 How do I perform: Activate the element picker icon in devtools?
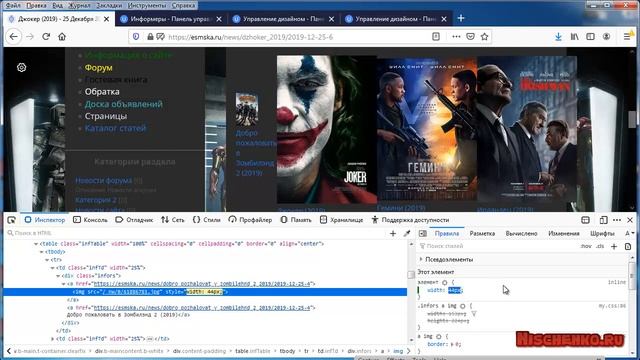[x=11, y=220]
